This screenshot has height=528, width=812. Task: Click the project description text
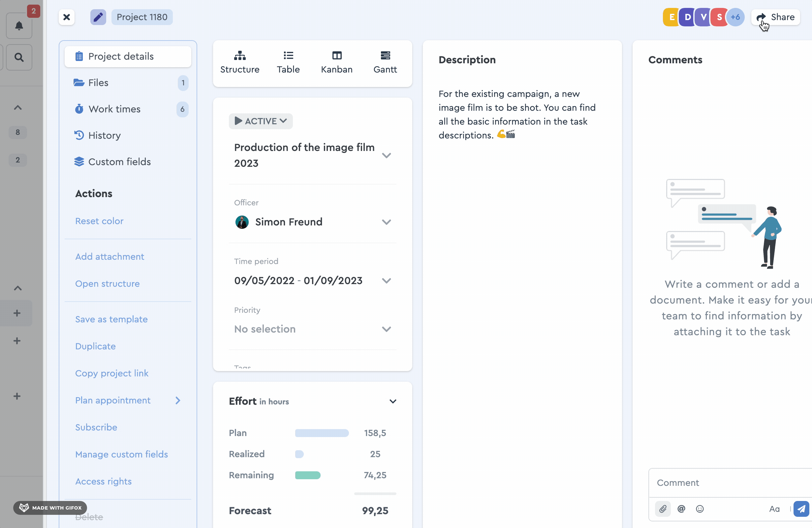coord(517,114)
